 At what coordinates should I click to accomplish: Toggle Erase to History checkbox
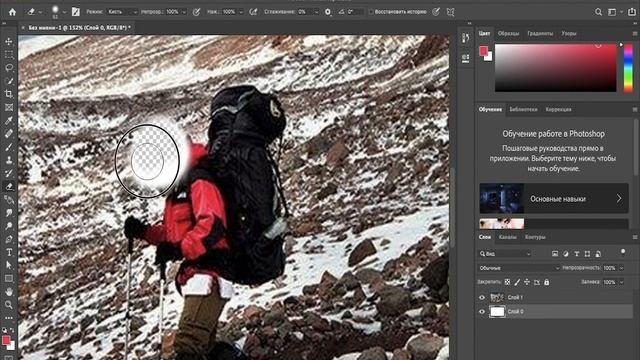click(371, 12)
